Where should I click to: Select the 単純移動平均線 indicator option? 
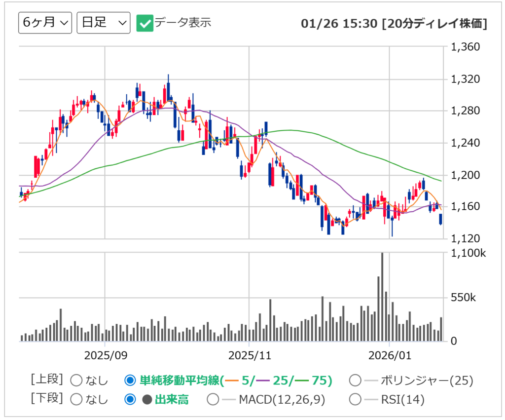tap(130, 381)
